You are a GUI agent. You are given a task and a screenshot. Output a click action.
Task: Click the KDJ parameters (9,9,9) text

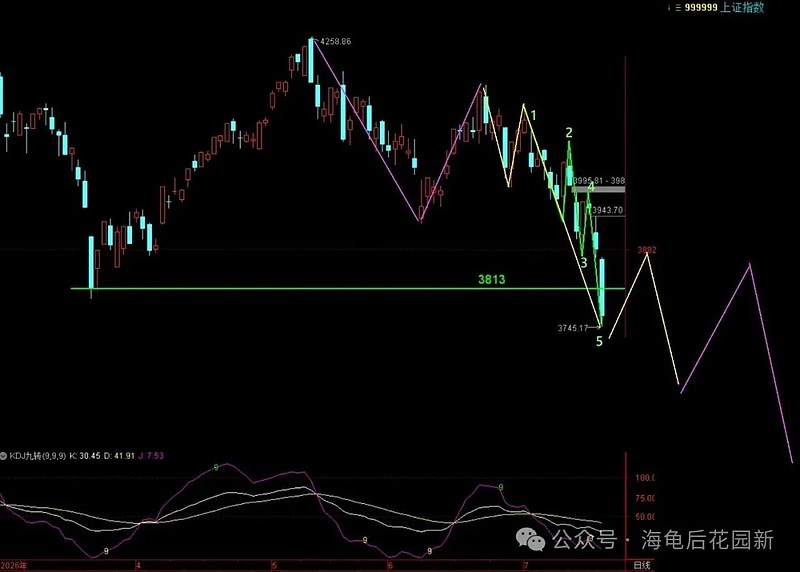[x=54, y=456]
